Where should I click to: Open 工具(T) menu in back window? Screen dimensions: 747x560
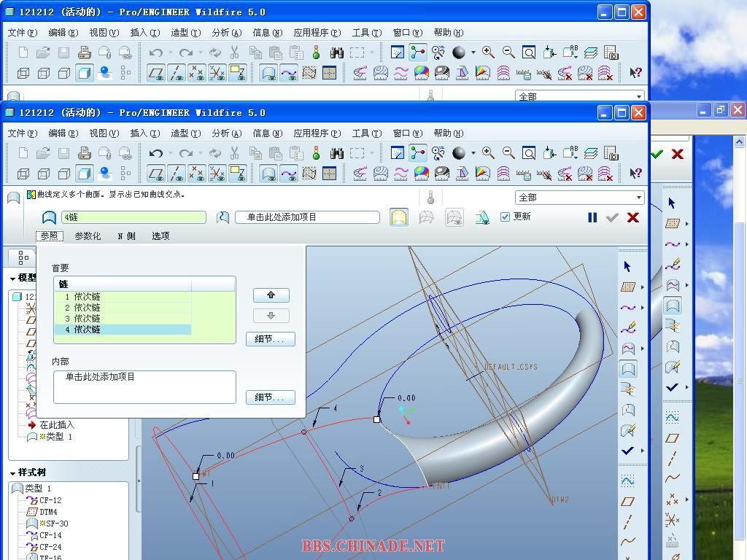click(x=367, y=33)
